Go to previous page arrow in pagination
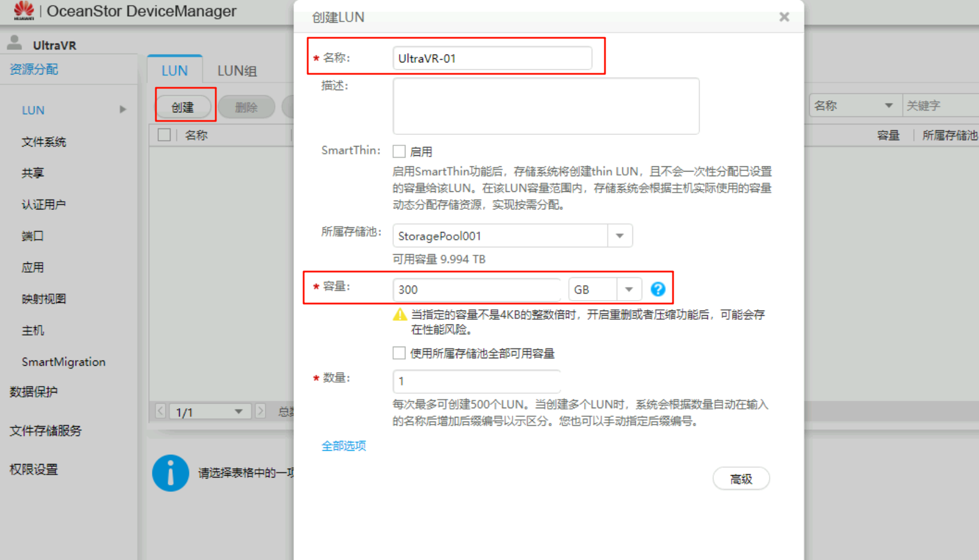The image size is (979, 560). tap(161, 411)
